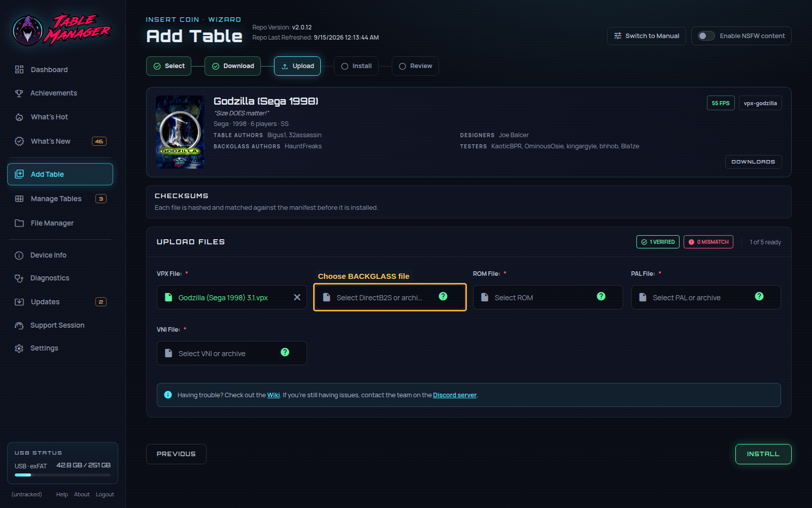Click the Select PAL or archive field
Image resolution: width=812 pixels, height=508 pixels.
(706, 297)
